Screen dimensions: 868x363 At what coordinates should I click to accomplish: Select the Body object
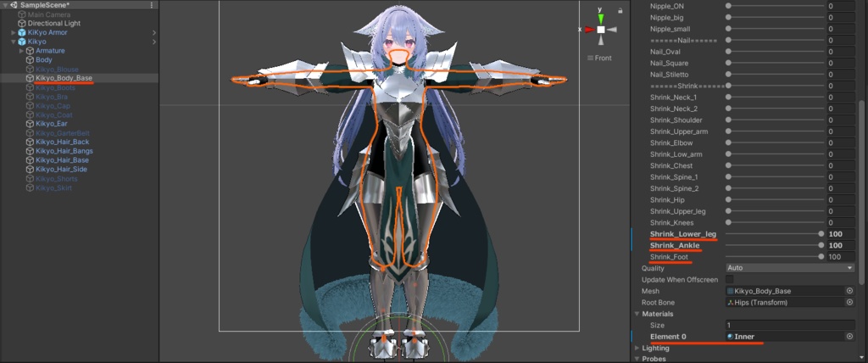(44, 60)
